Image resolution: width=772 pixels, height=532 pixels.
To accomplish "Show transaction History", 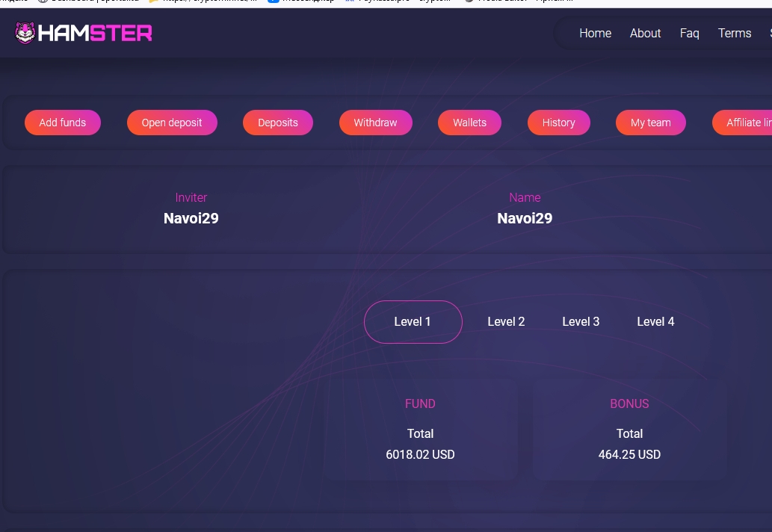I will click(x=558, y=123).
